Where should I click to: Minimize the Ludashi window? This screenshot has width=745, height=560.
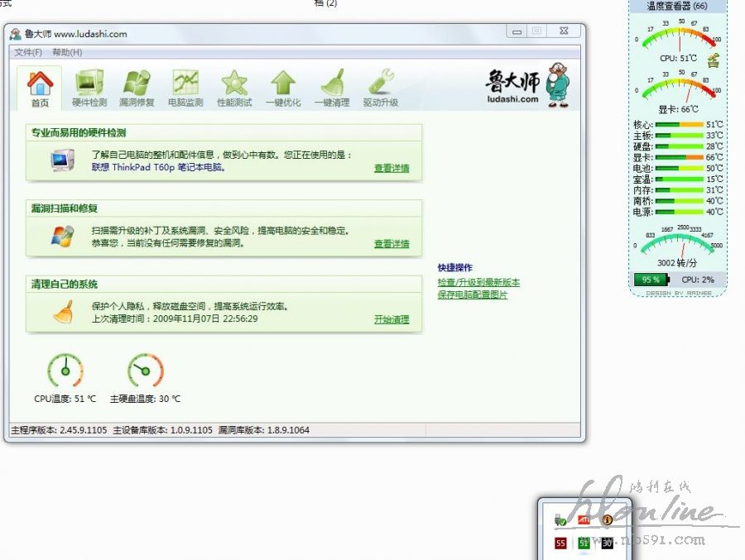[517, 31]
